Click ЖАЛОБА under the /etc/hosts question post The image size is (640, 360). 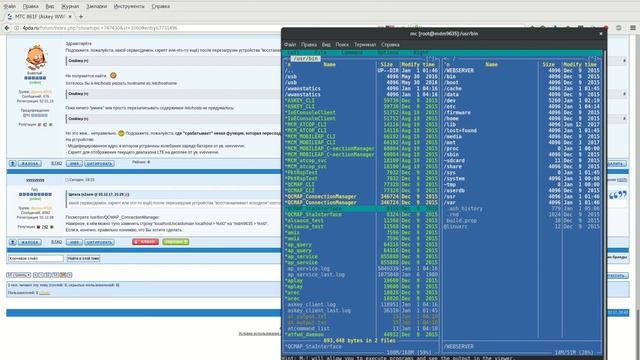click(29, 163)
